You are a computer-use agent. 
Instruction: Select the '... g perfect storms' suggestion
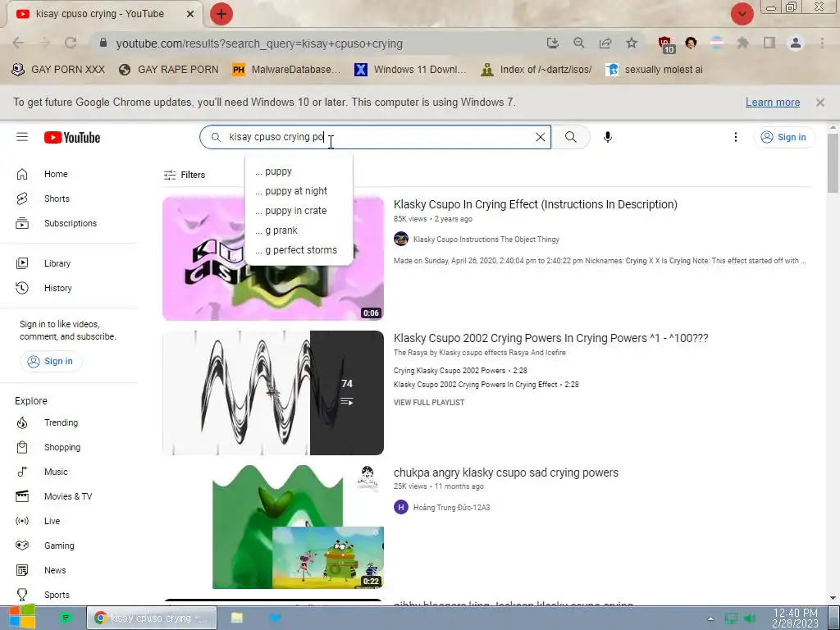[x=299, y=250]
